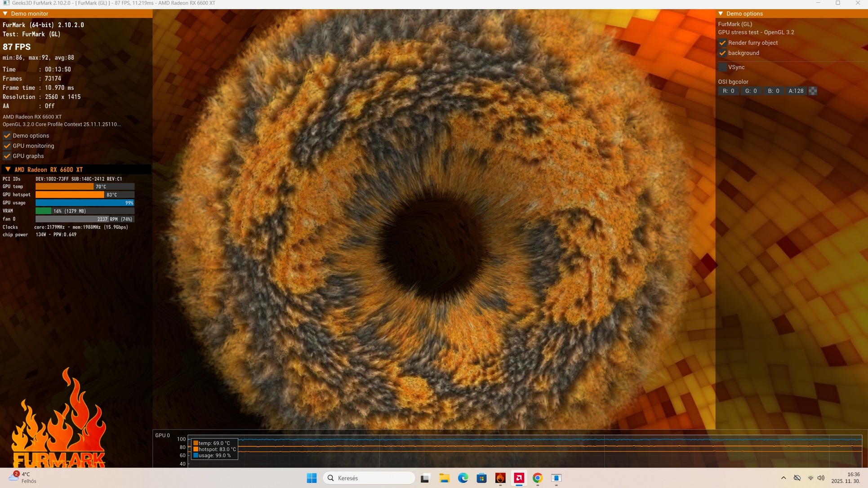The width and height of the screenshot is (868, 488).
Task: Click the volume speaker tray icon
Action: [x=821, y=478]
